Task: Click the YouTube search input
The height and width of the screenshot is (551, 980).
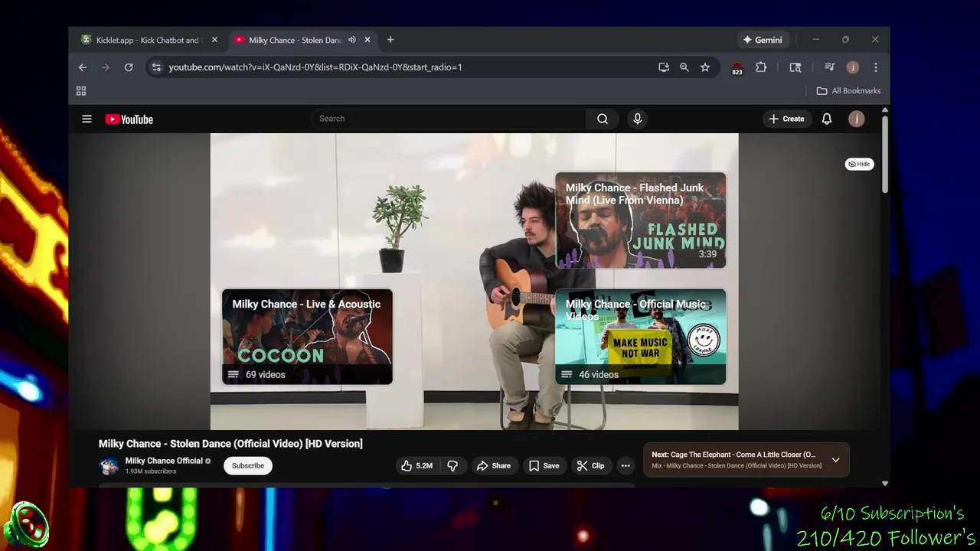Action: click(449, 119)
